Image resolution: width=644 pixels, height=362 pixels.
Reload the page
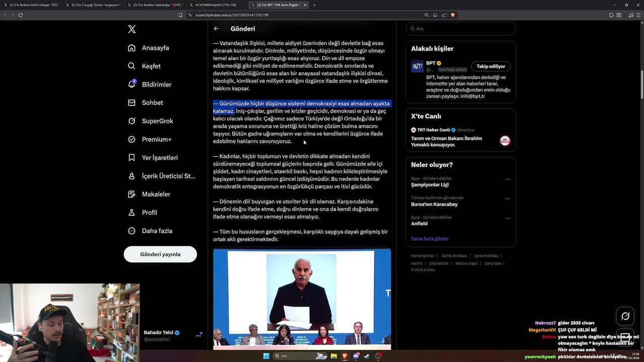coord(21,15)
